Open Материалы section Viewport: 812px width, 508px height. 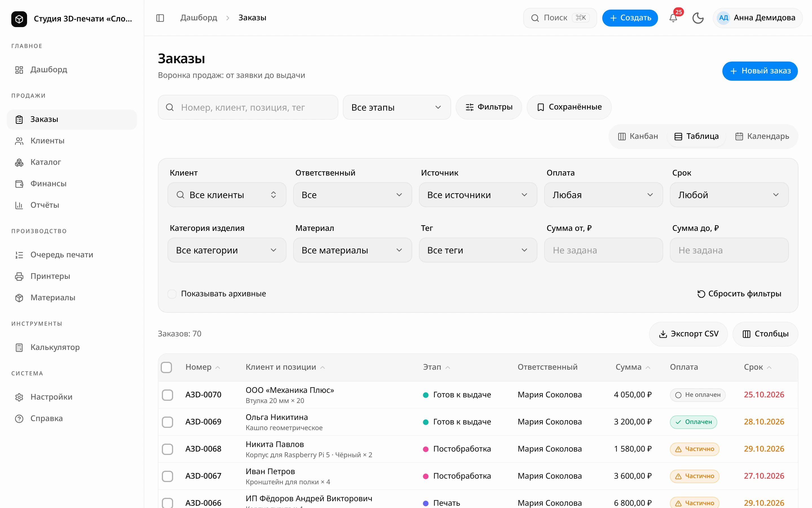click(x=72, y=298)
